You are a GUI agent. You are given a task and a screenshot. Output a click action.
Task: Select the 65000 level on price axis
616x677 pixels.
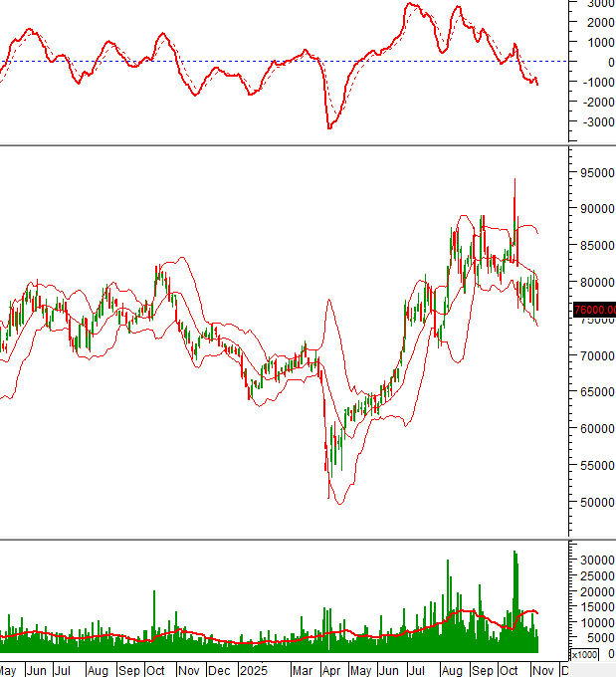(594, 392)
